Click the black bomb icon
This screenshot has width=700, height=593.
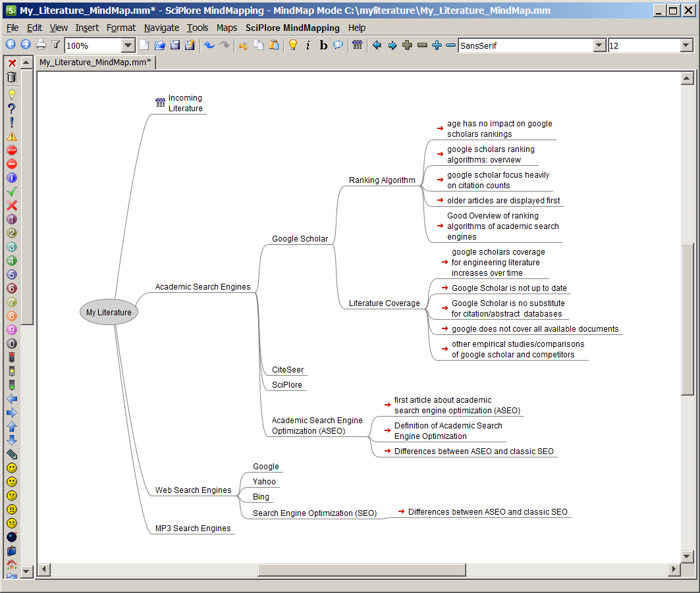pos(11,537)
